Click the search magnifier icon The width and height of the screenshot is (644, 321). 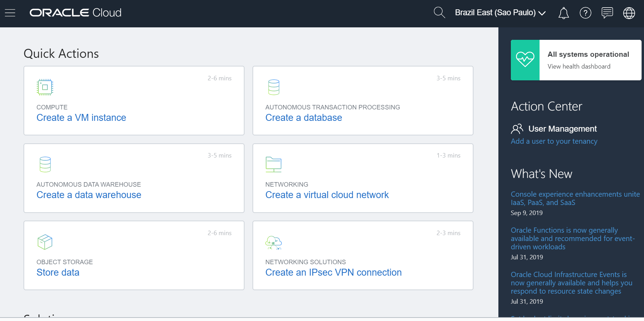point(439,13)
